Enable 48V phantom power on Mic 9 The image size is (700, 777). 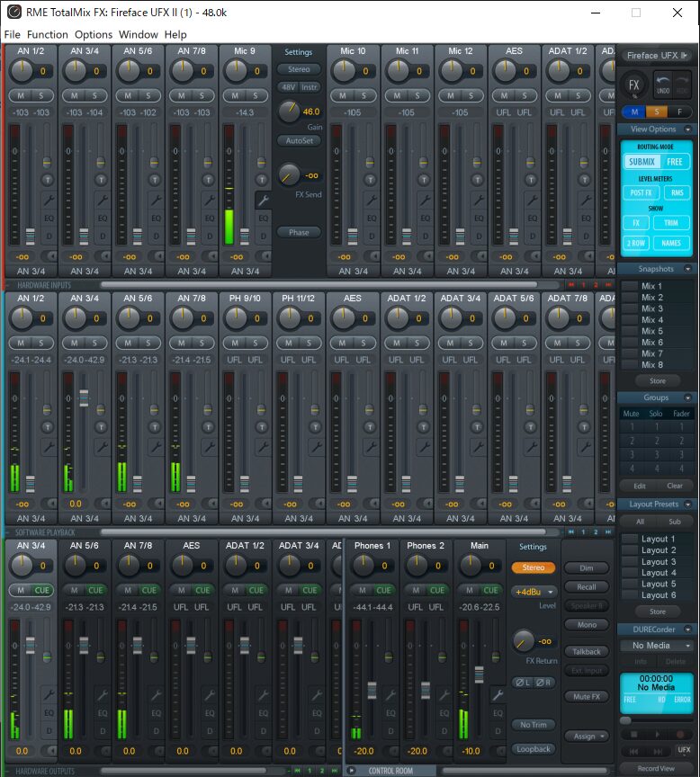[288, 87]
